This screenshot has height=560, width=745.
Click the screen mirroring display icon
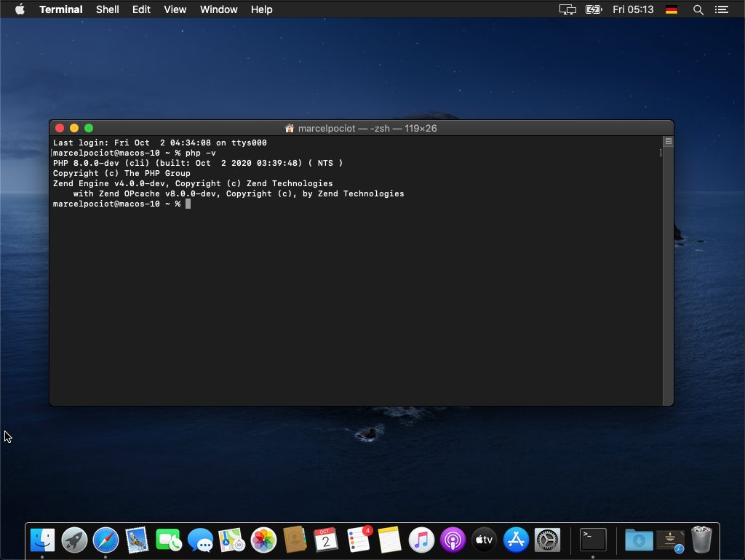pos(567,9)
